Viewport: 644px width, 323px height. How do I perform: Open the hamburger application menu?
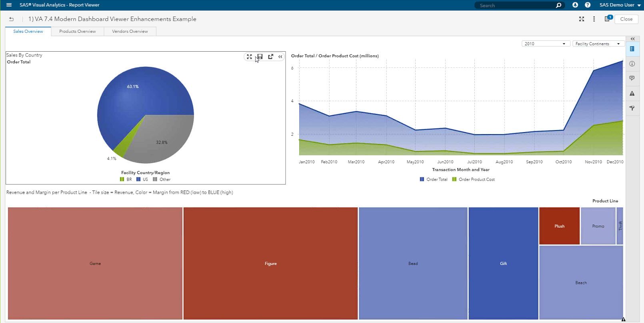(x=9, y=5)
